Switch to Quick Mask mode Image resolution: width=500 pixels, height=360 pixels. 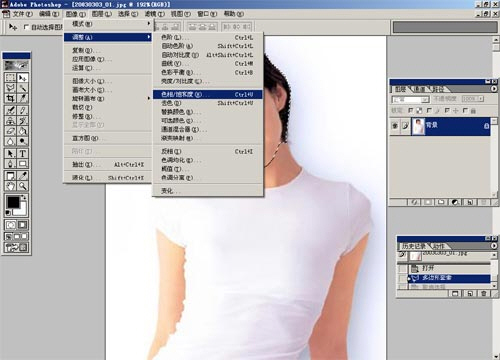tap(23, 225)
